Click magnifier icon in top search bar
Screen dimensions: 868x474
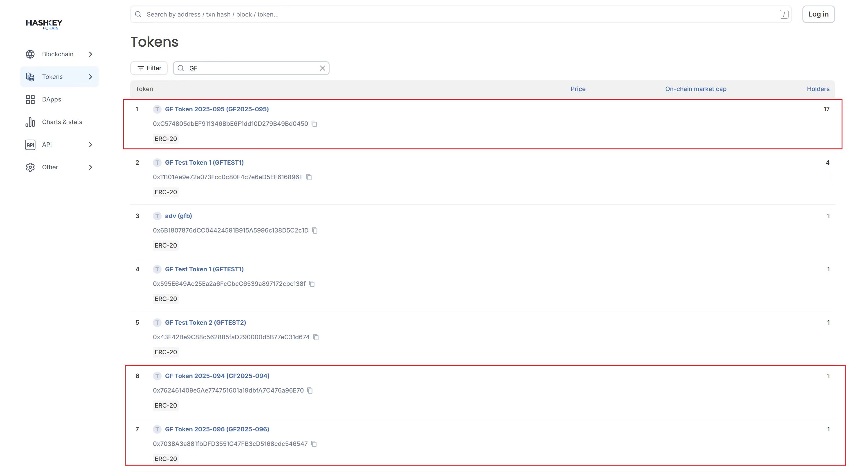[138, 14]
